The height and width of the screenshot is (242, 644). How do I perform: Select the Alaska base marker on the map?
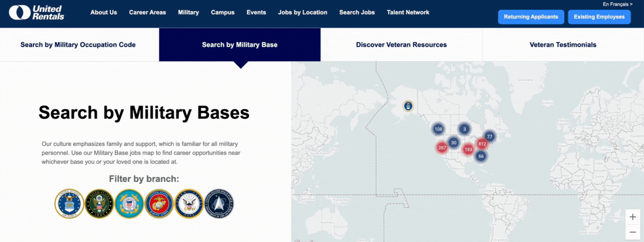click(x=408, y=106)
